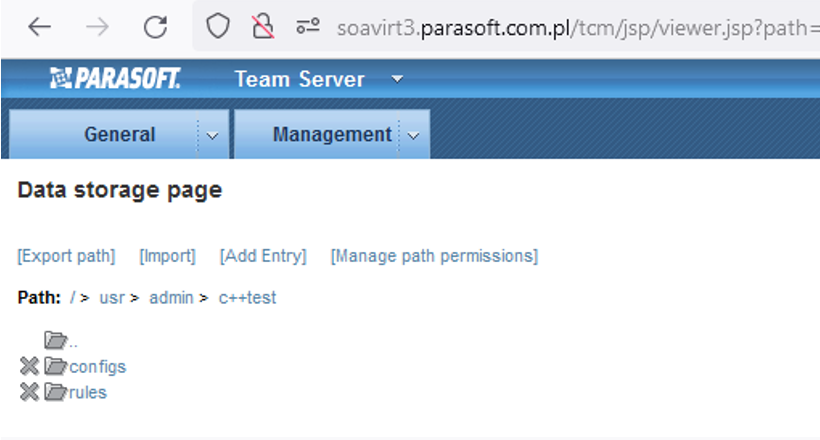
Task: Delete the configs folder with its X icon
Action: click(x=29, y=366)
